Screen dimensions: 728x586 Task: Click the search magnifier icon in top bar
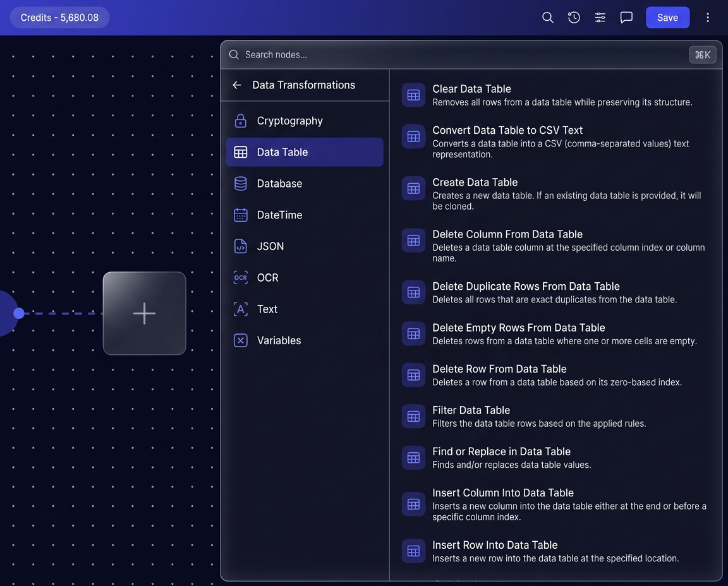(x=547, y=18)
